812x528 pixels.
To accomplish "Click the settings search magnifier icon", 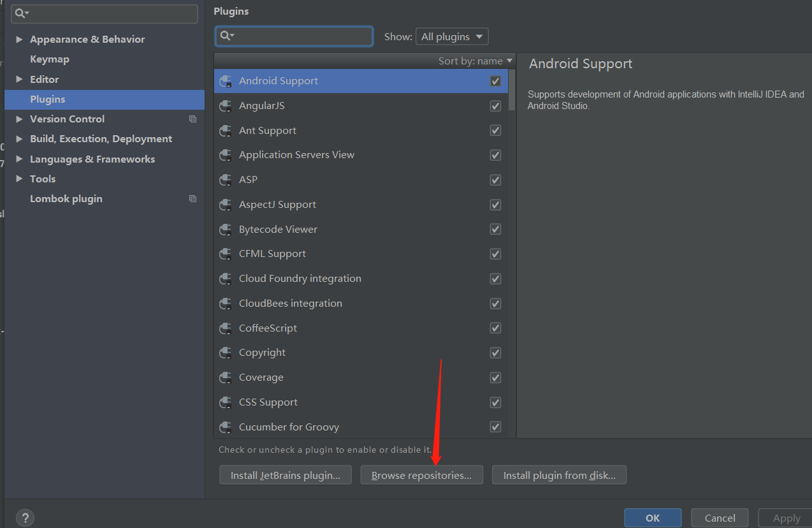I will pyautogui.click(x=22, y=13).
